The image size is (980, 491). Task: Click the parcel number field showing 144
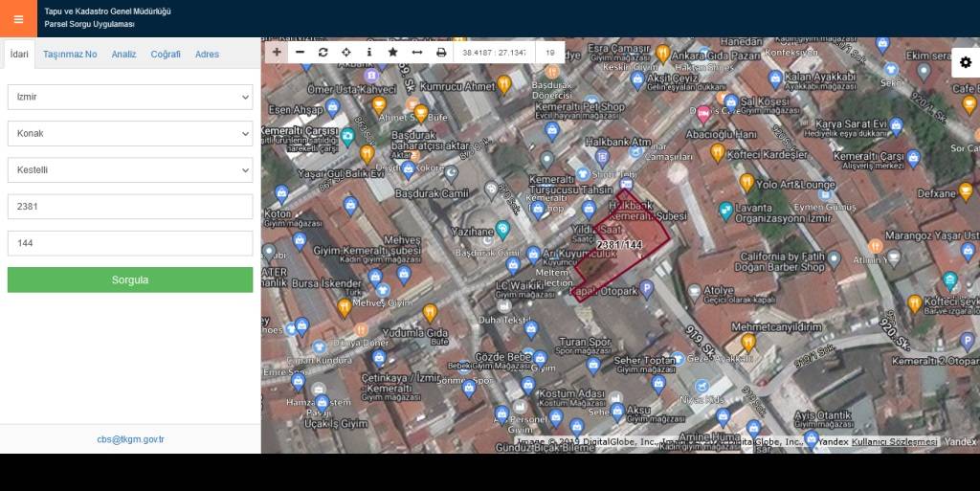click(130, 243)
